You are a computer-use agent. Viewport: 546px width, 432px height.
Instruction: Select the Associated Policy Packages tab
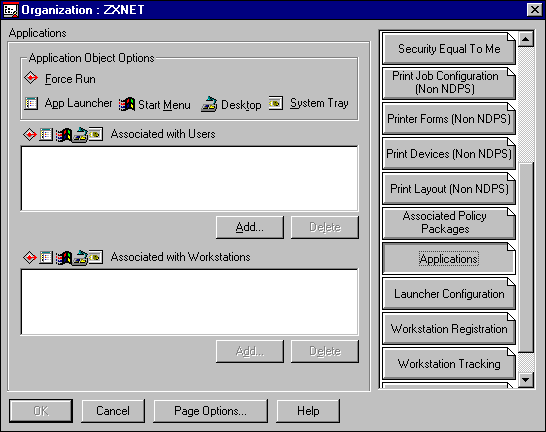click(448, 223)
